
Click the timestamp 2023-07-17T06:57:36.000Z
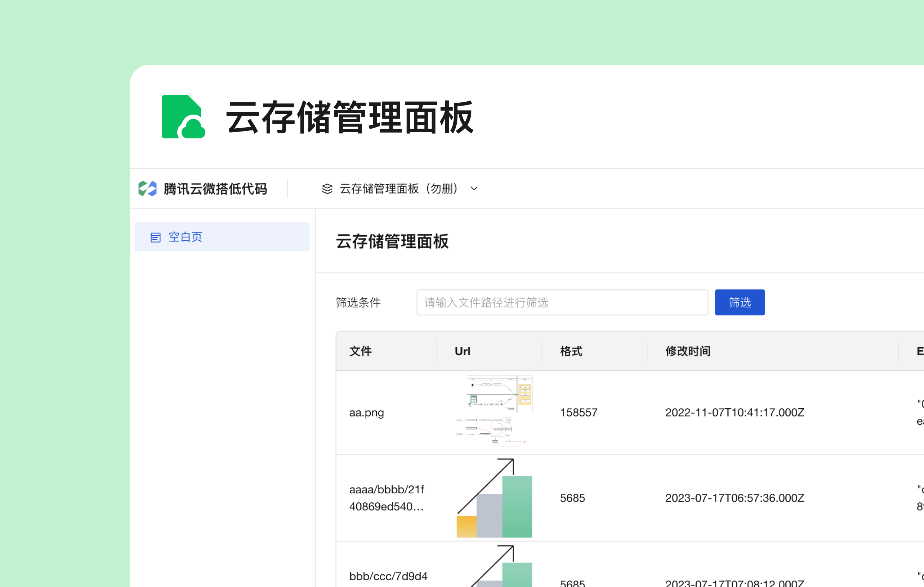pyautogui.click(x=735, y=498)
